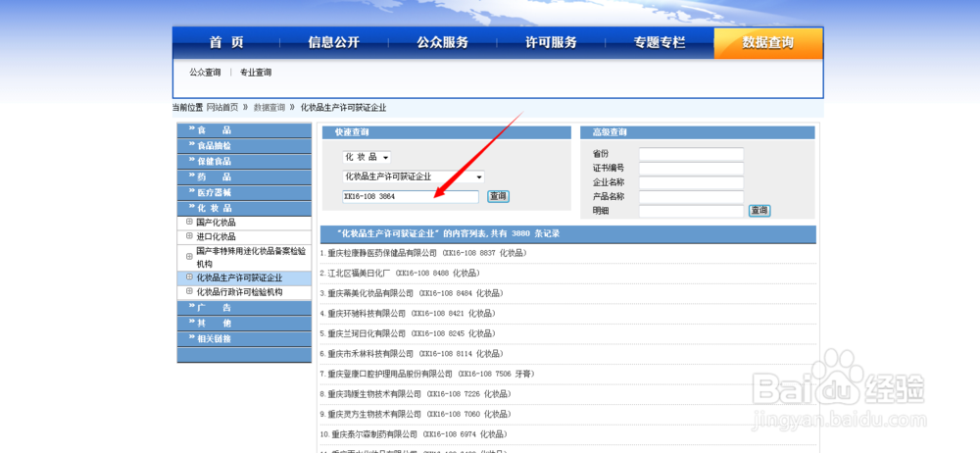Open 化妆品生产许可获证企业 tree item
This screenshot has width=980, height=453.
pos(239,277)
